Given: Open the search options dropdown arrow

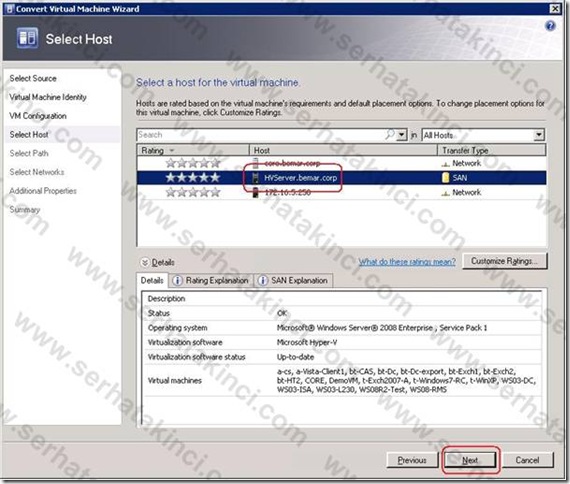Looking at the screenshot, I should [401, 135].
